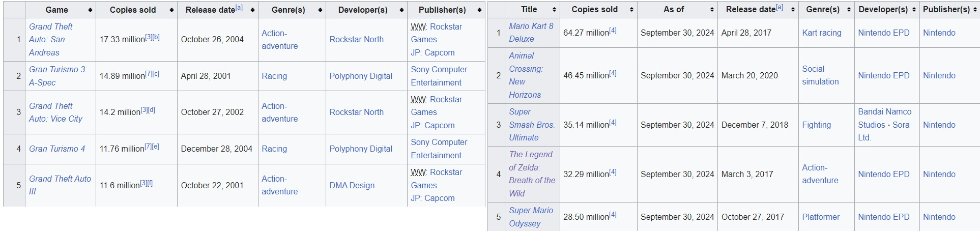Click sort arrows beside left Release date header
The image size is (980, 231).
[x=252, y=10]
